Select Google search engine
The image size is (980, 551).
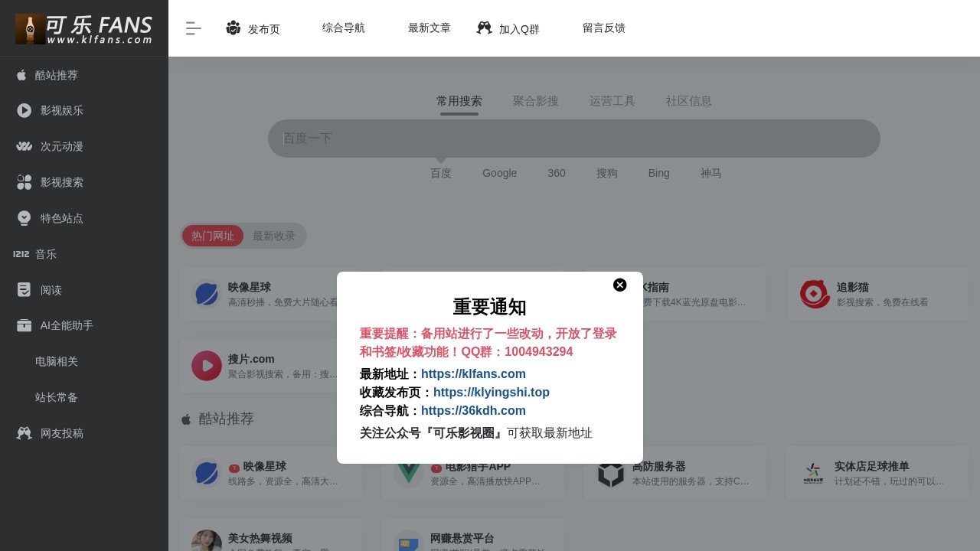point(500,173)
